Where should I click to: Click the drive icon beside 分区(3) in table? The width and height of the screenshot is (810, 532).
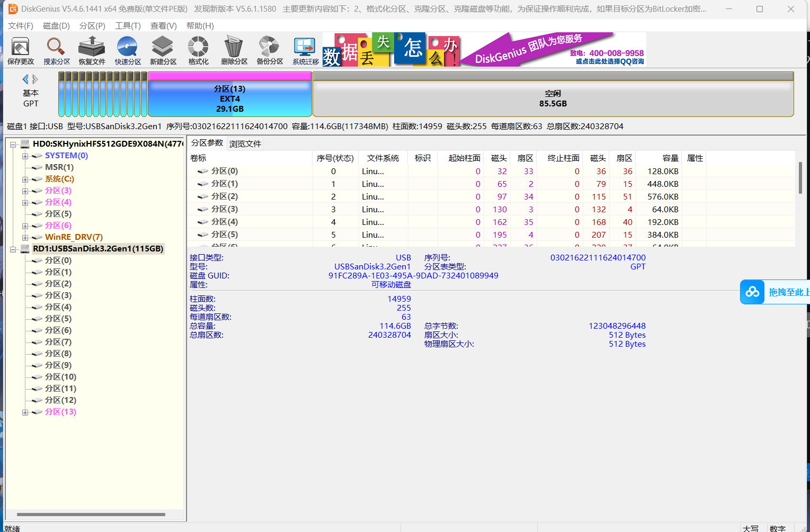(202, 210)
